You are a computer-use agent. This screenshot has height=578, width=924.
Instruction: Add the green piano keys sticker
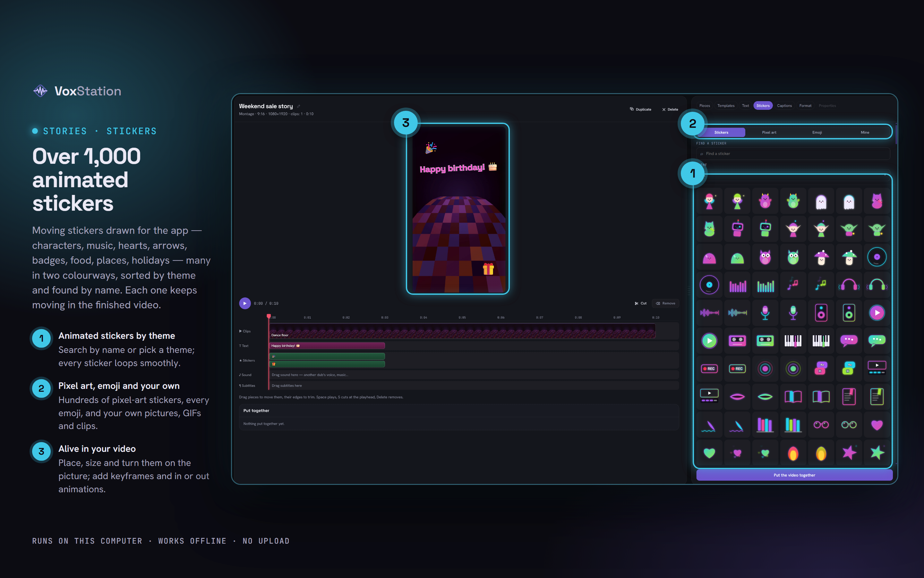coord(821,341)
